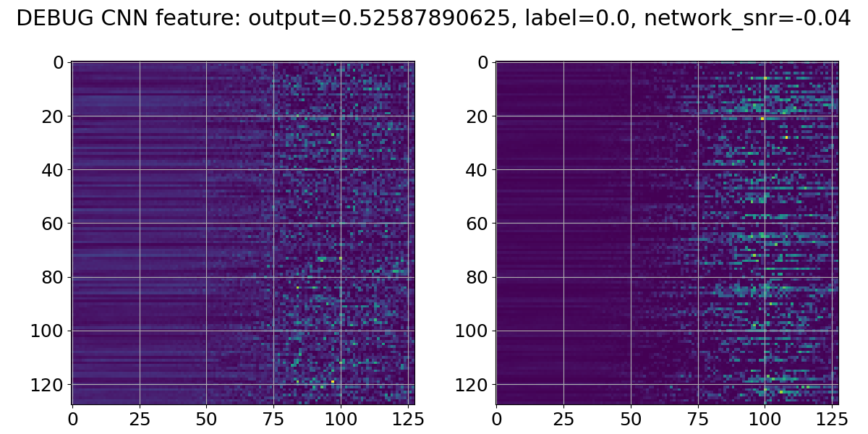Click y-axis tick label 20 of left plot
Screen dimensions: 868x434
click(x=54, y=116)
